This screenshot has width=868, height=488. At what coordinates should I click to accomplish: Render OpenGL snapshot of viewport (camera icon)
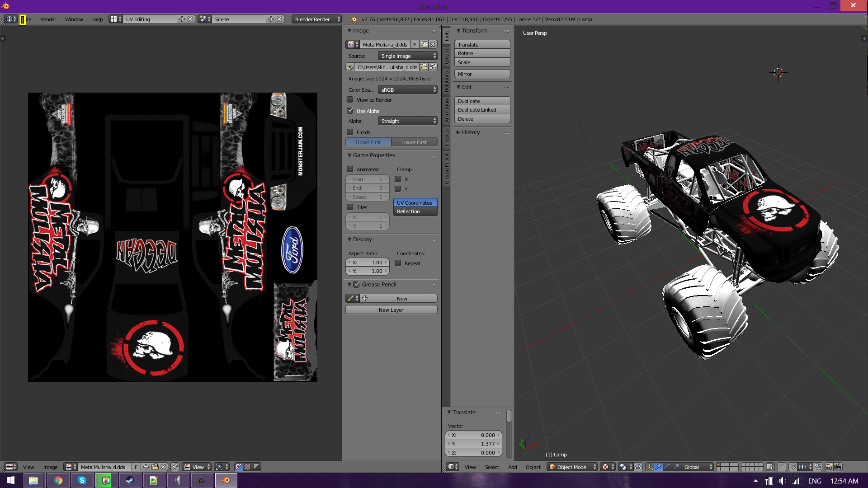829,467
